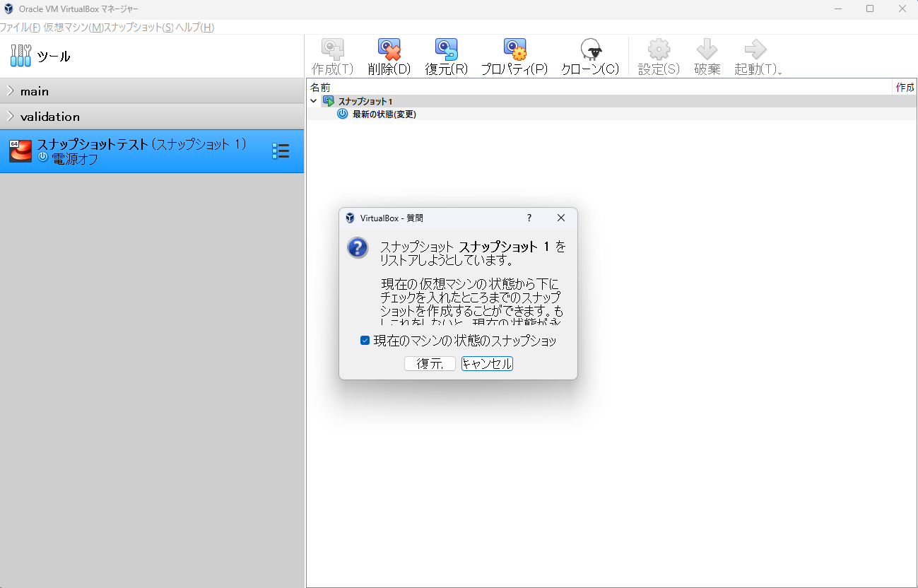Collapse the スナップショット 1 tree entry
The image size is (918, 588).
click(313, 100)
